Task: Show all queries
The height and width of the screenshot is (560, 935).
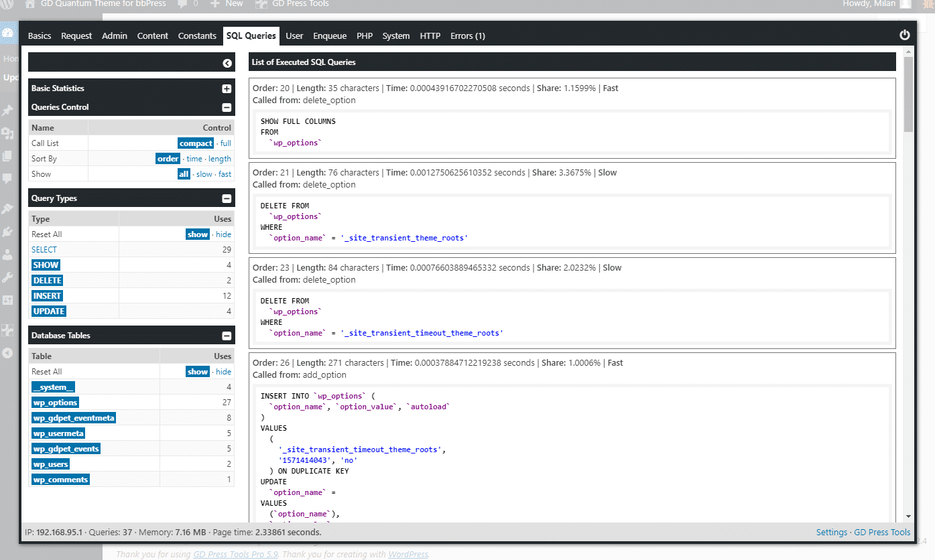Action: click(184, 174)
